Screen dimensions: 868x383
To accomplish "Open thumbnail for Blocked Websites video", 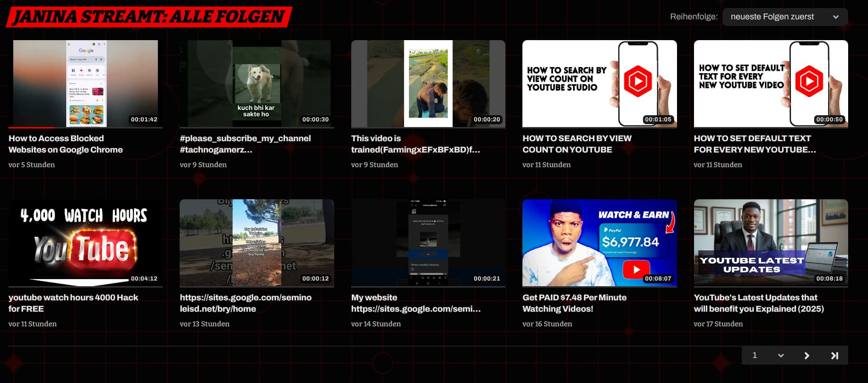I will coord(86,84).
